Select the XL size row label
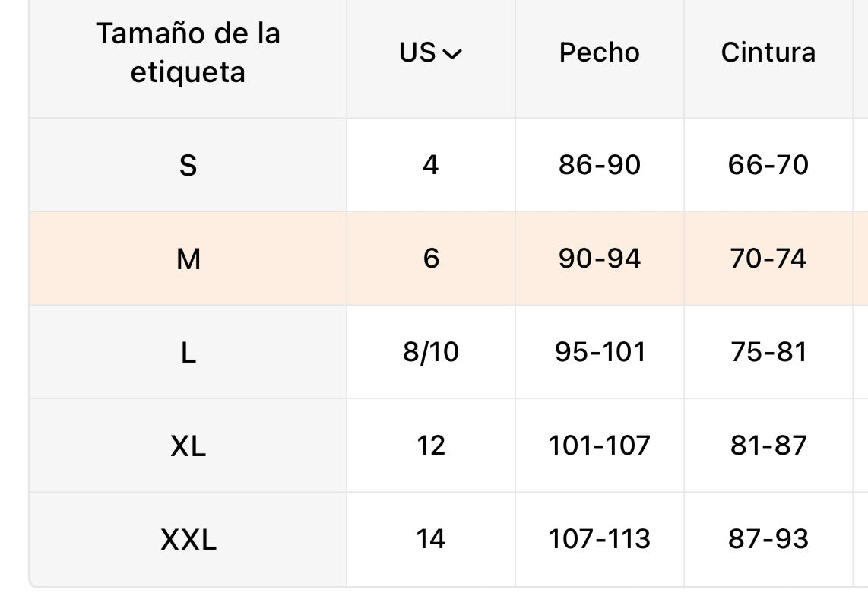The width and height of the screenshot is (868, 609). 188,446
